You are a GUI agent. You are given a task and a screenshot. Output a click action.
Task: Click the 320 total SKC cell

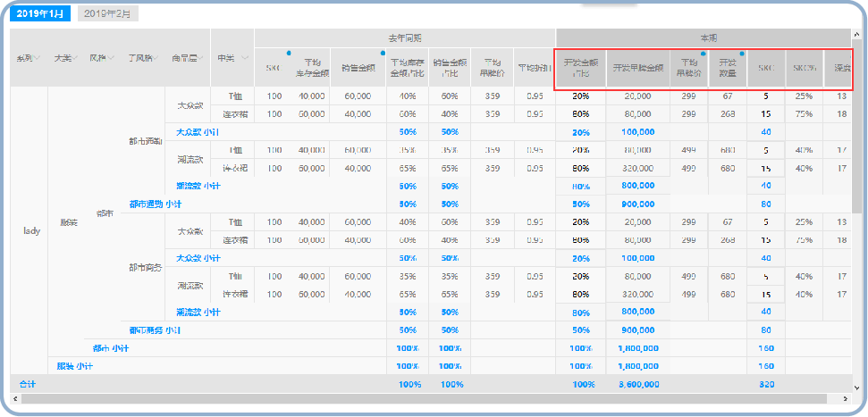click(x=766, y=384)
